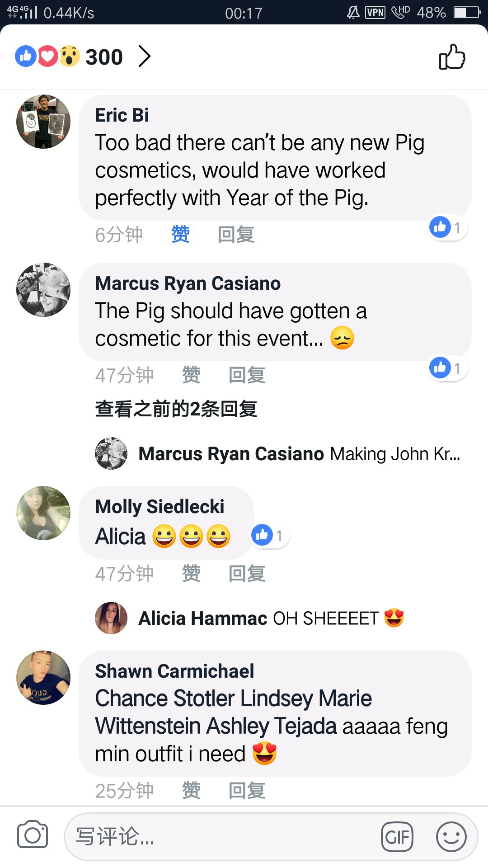The width and height of the screenshot is (488, 868).
Task: Toggle 赞 (like) on Eric Bi's comment
Action: 180,235
